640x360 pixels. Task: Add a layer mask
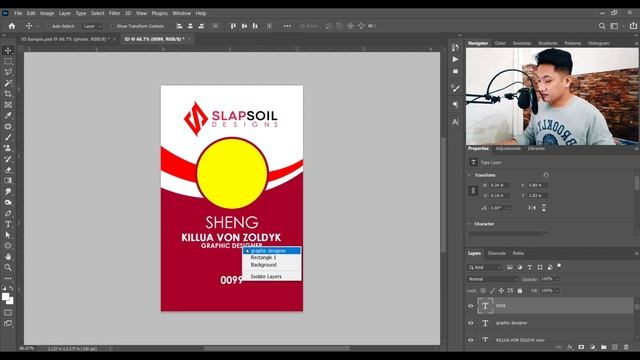click(581, 347)
